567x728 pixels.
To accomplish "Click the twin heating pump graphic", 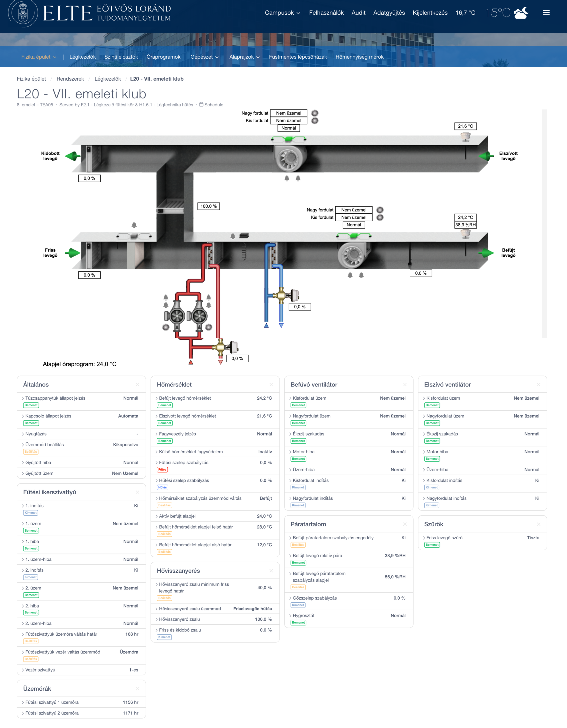I will coord(187,316).
